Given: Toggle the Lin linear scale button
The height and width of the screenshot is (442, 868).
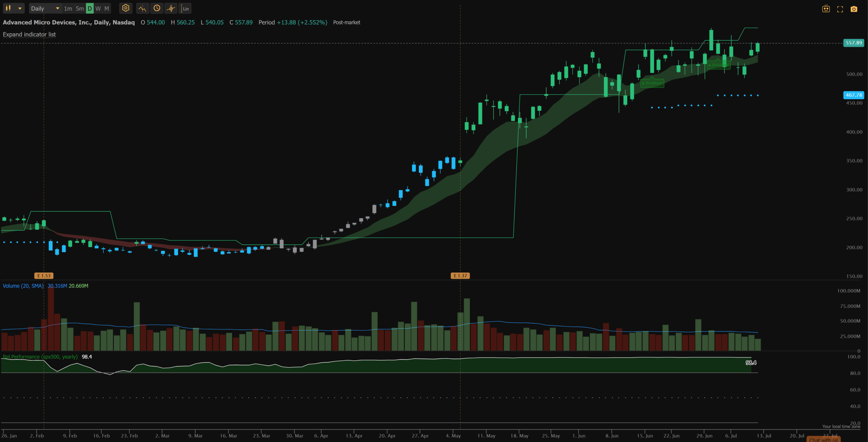Looking at the screenshot, I should click(x=185, y=8).
